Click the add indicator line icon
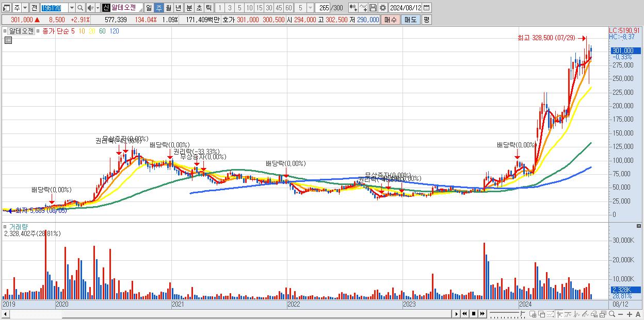The image size is (644, 320). 363,8
